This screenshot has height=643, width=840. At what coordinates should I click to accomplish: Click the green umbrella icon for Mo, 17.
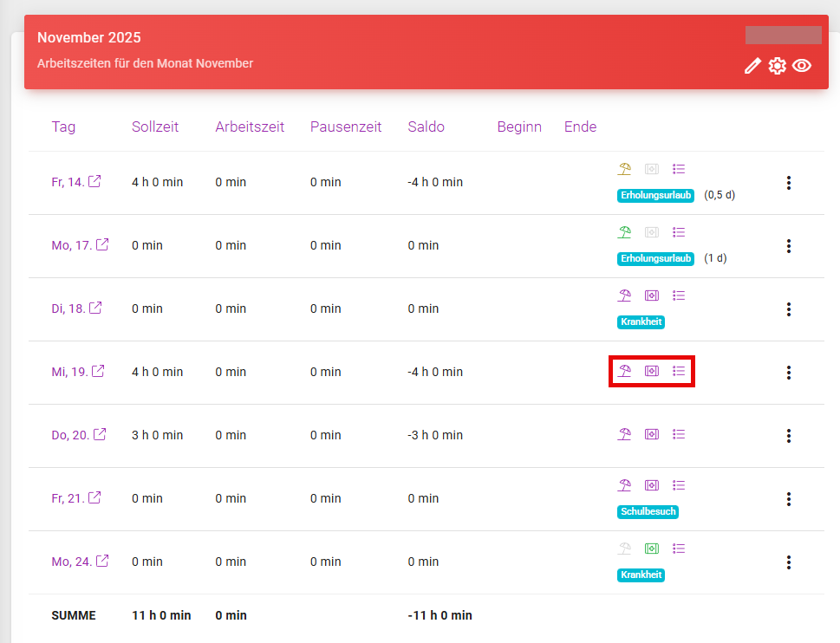624,232
